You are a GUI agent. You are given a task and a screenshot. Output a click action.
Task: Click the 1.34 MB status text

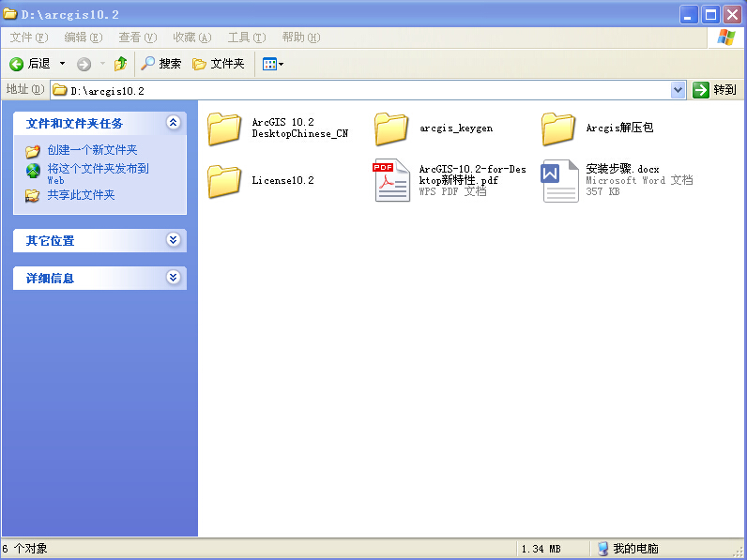click(541, 549)
